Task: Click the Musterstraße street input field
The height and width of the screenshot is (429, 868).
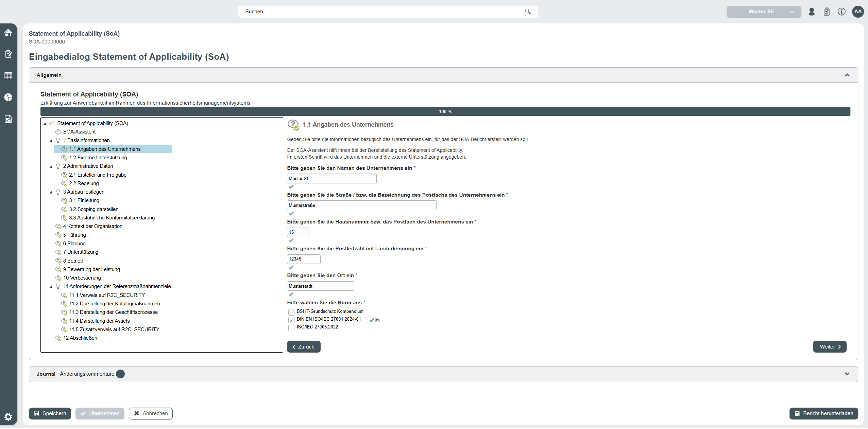Action: pyautogui.click(x=361, y=205)
